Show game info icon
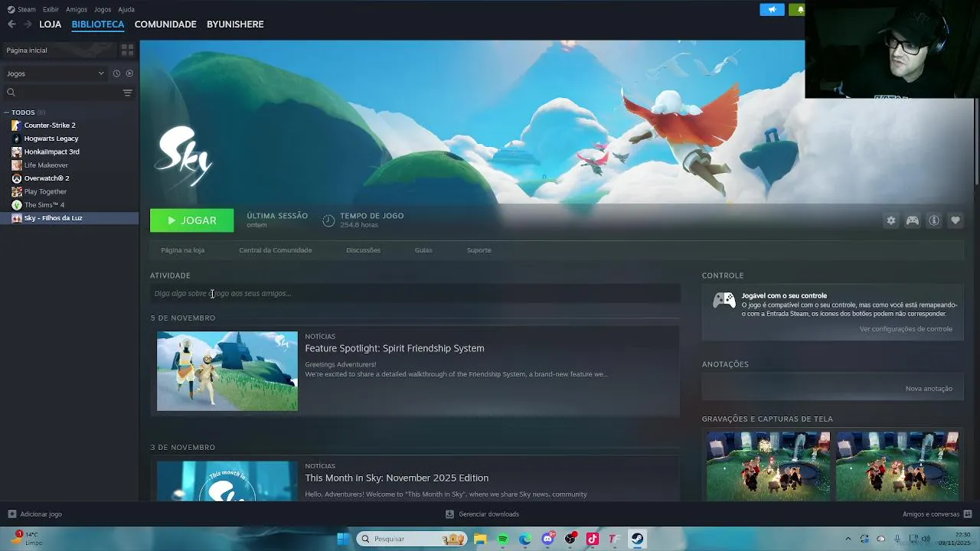The image size is (980, 551). [934, 220]
